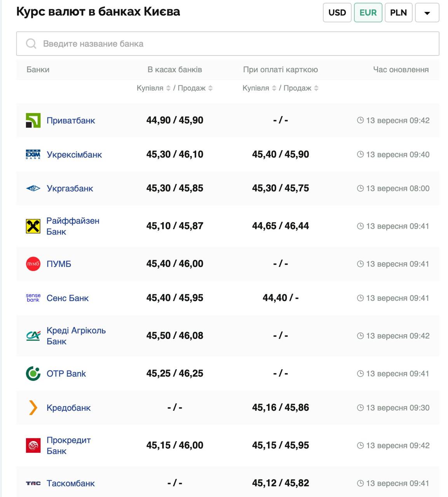Click the OTP Bank green logo
The height and width of the screenshot is (497, 448).
point(33,374)
